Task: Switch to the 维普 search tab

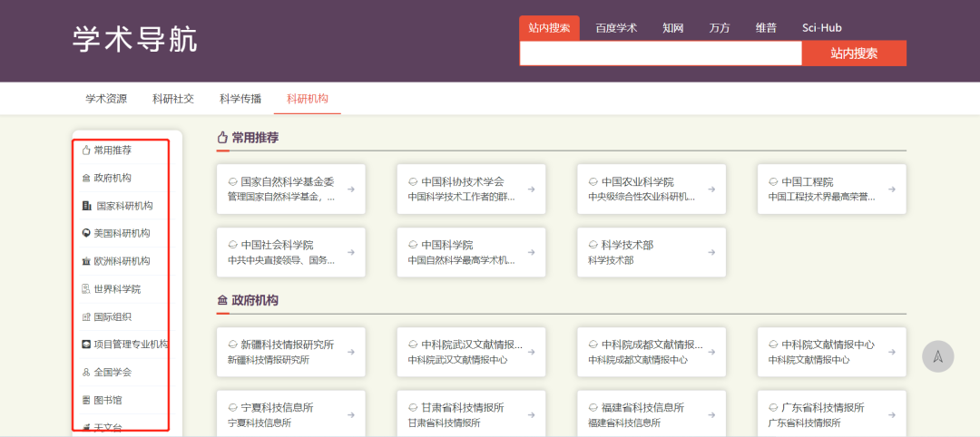Action: coord(766,28)
